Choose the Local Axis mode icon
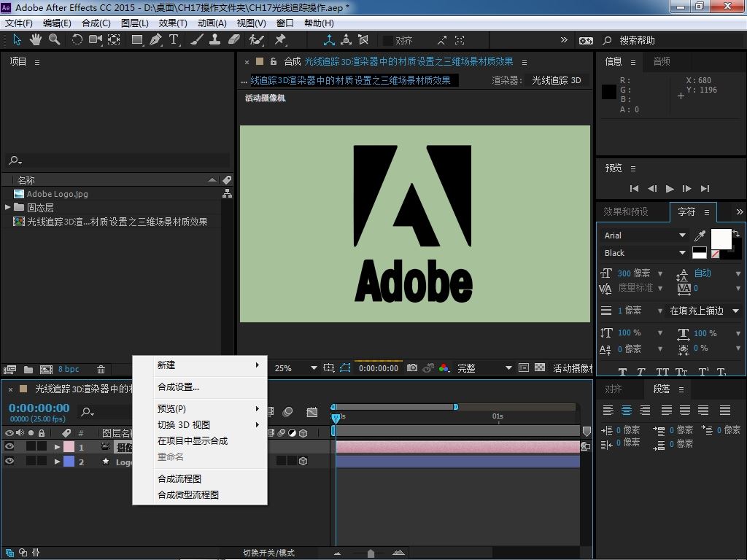 329,40
